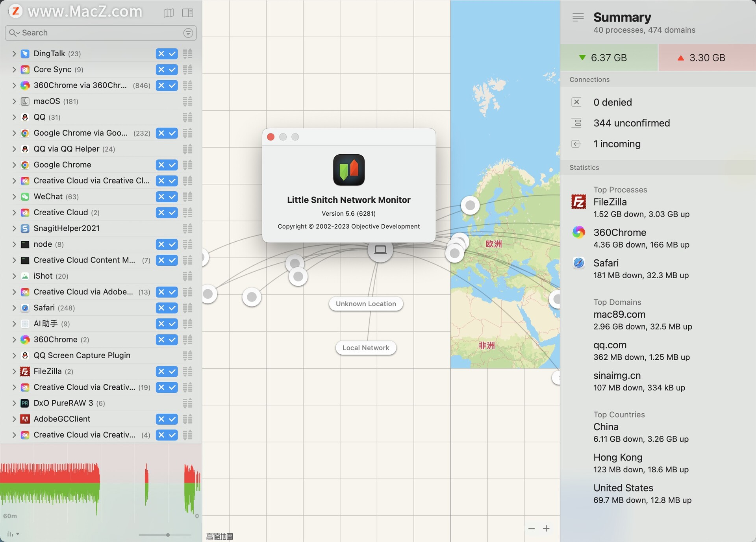Click the laptop icon on the map
This screenshot has height=542, width=756.
point(380,250)
